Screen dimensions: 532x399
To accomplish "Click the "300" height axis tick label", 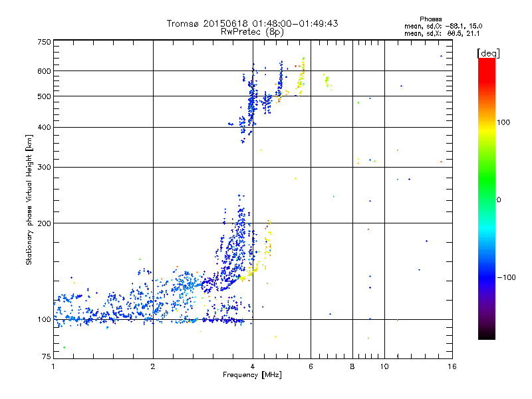I will coord(44,168).
